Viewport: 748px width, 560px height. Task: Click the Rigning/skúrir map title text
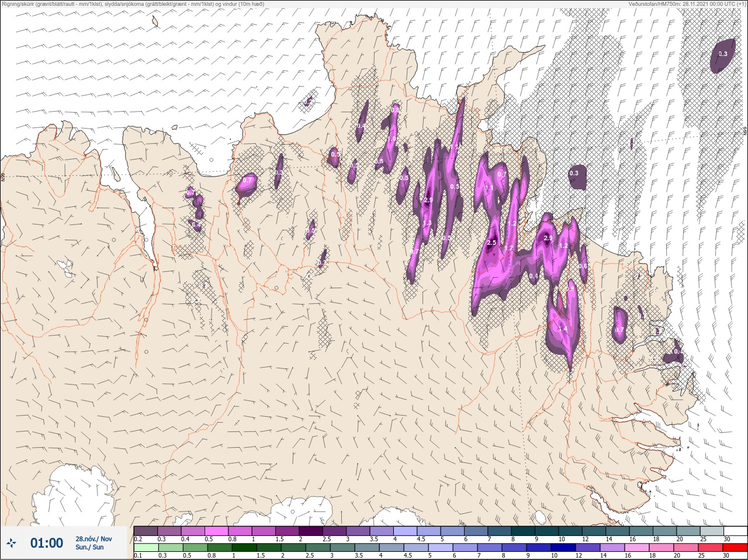133,4
